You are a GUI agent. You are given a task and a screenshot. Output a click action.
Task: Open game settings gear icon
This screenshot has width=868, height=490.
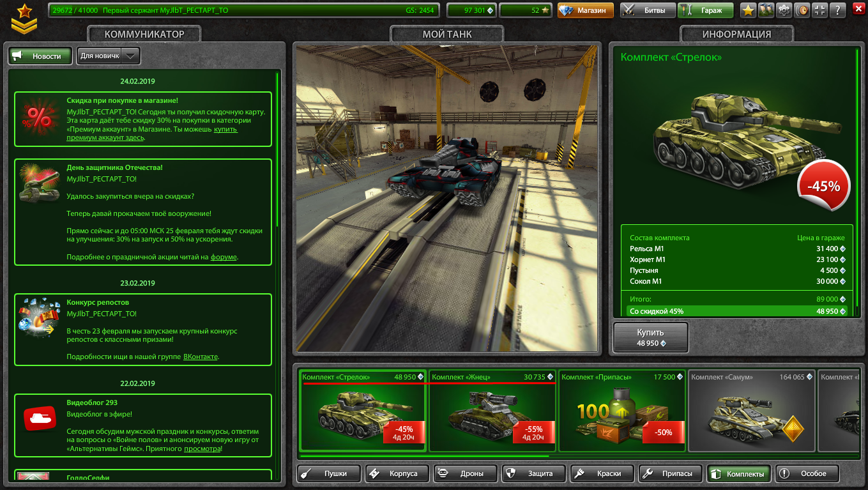tap(784, 10)
